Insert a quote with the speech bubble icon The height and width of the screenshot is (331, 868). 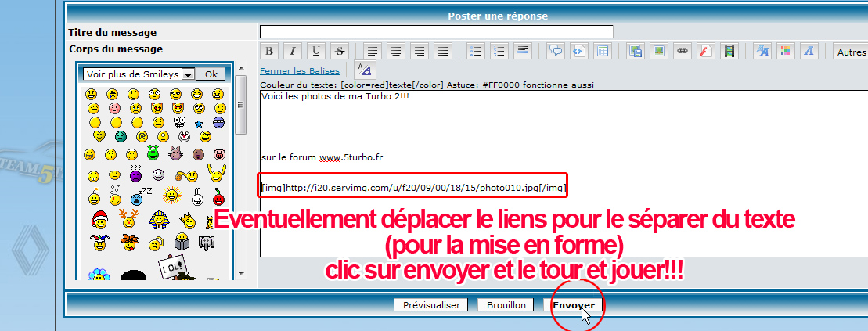[x=555, y=52]
